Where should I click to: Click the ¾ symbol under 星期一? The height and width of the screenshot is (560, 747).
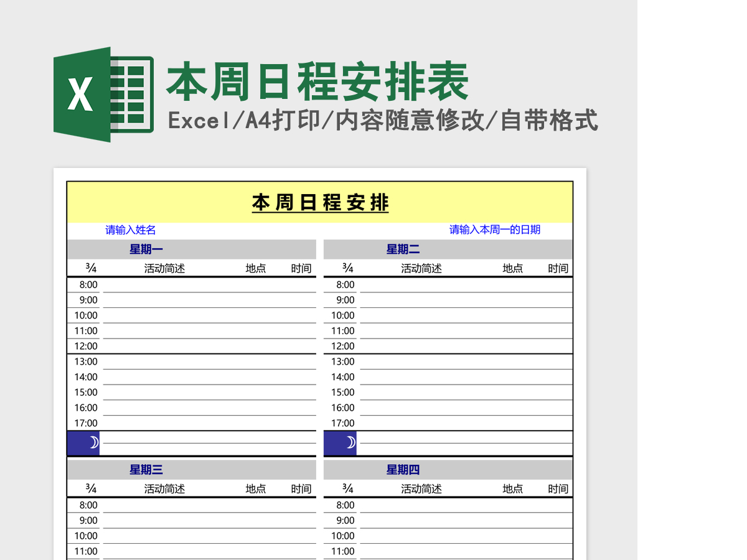[91, 268]
